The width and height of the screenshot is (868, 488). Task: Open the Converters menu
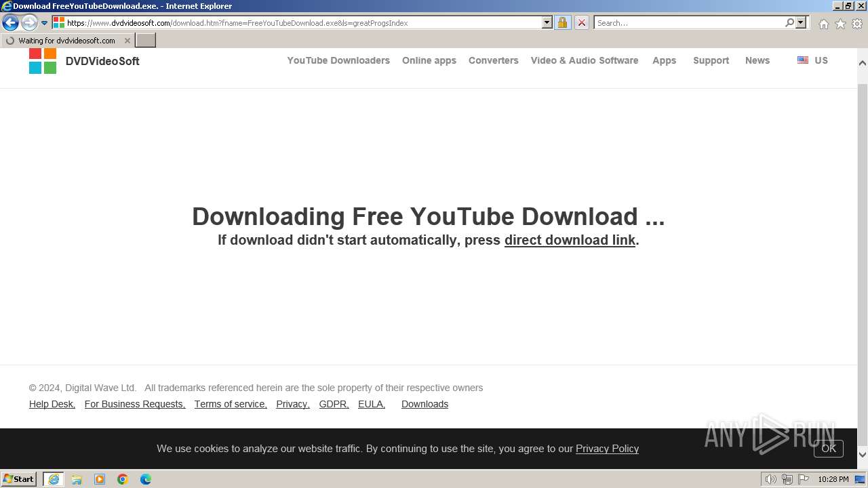pyautogui.click(x=494, y=60)
